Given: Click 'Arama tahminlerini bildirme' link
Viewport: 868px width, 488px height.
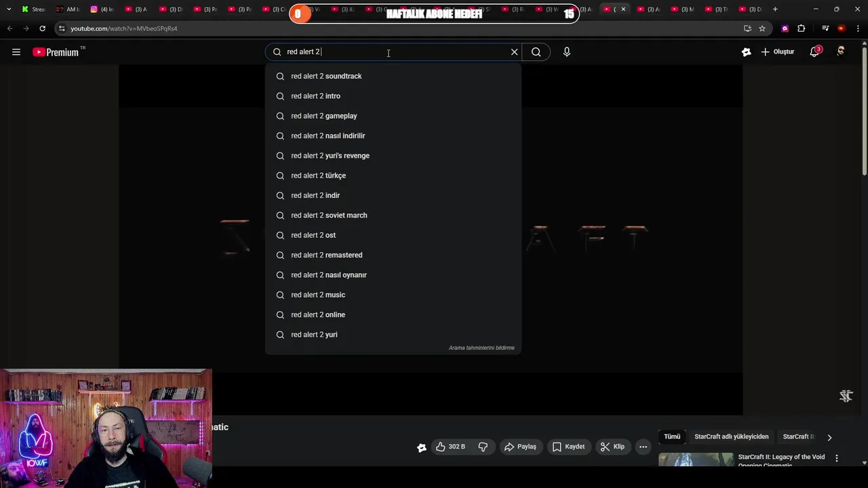Looking at the screenshot, I should [x=481, y=348].
